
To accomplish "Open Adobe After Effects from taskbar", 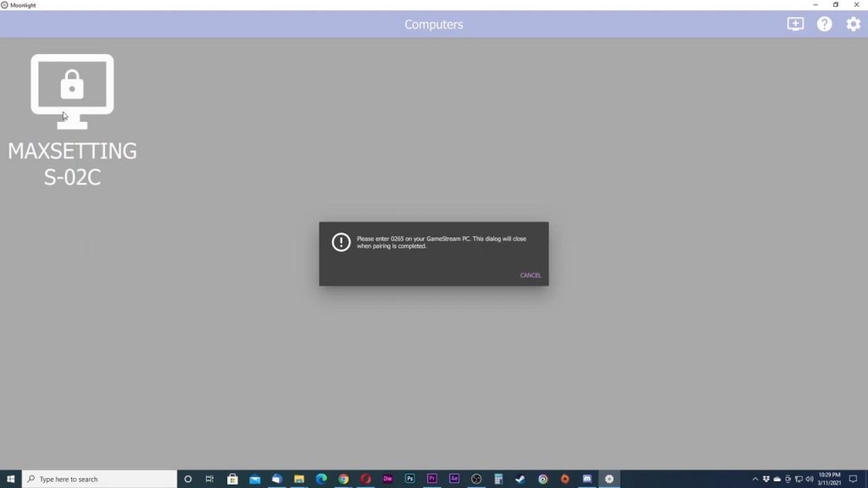I will (454, 479).
